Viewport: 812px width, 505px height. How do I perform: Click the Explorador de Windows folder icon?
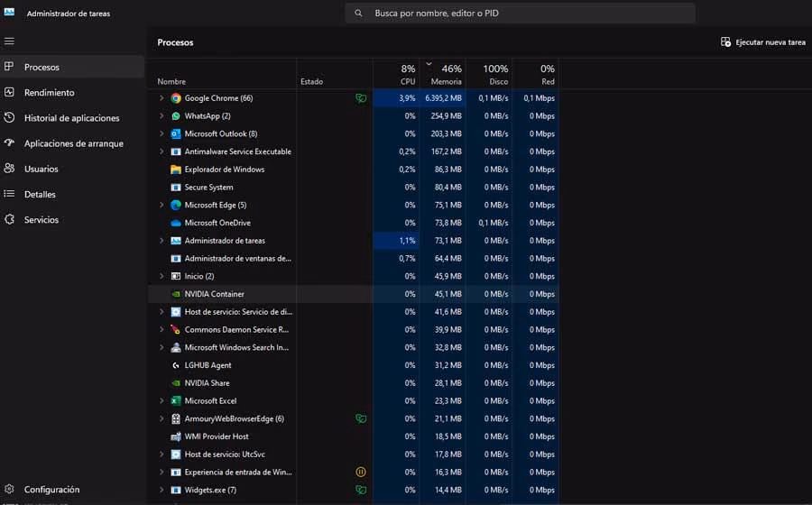[x=176, y=170]
